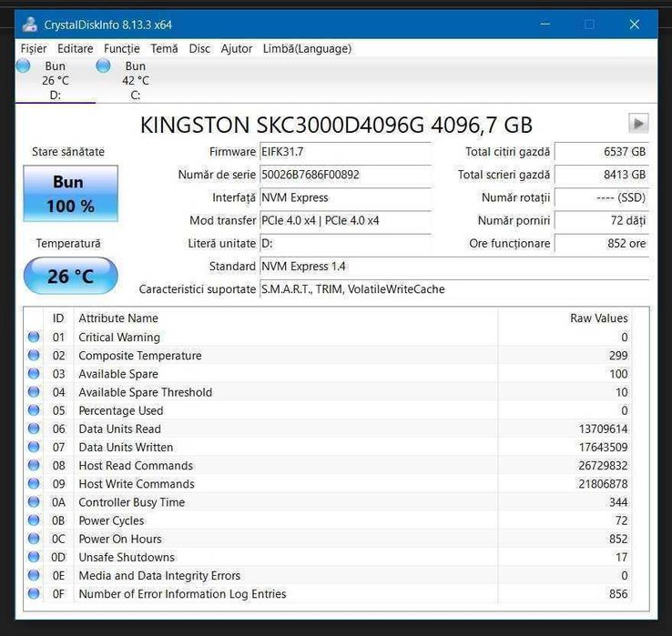Click the status dot for Data Units Read

click(34, 429)
